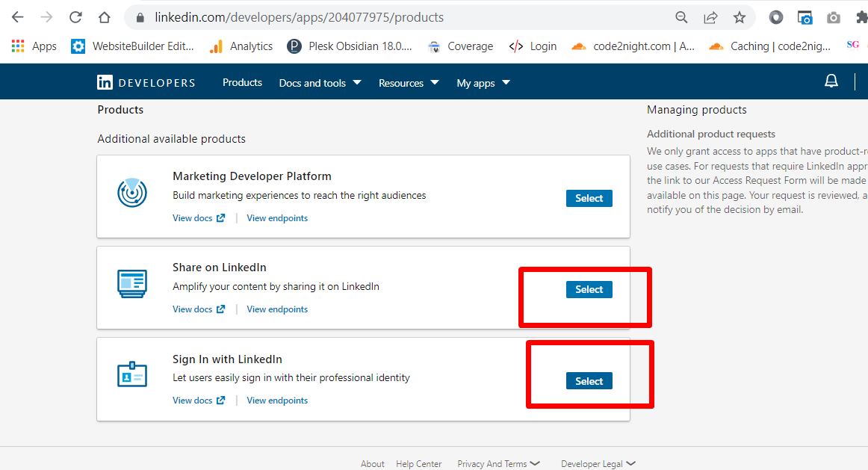
Task: Open the Apps grid bookmark
Action: point(34,46)
